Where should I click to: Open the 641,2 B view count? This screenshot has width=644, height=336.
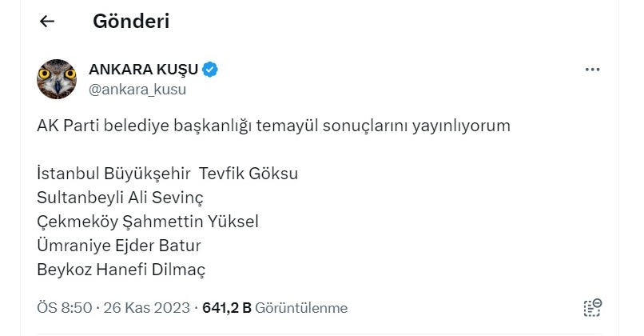click(x=227, y=308)
